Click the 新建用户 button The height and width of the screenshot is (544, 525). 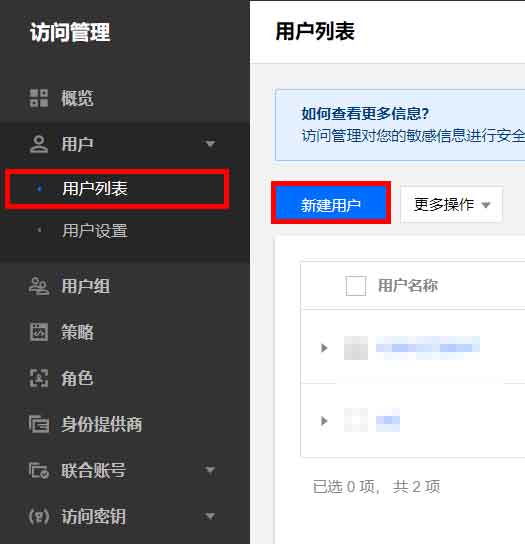click(x=331, y=203)
